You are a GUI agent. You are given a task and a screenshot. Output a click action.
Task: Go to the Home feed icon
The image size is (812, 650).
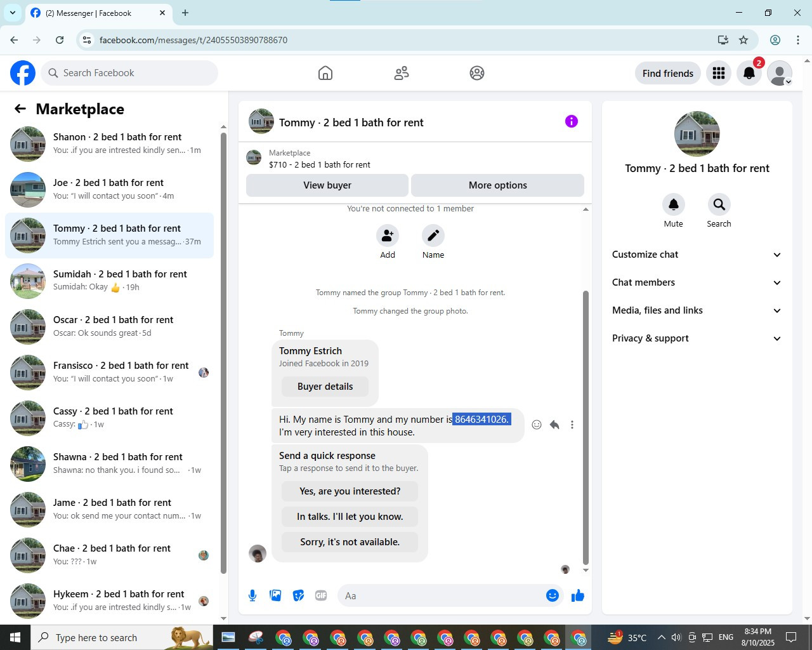click(325, 73)
